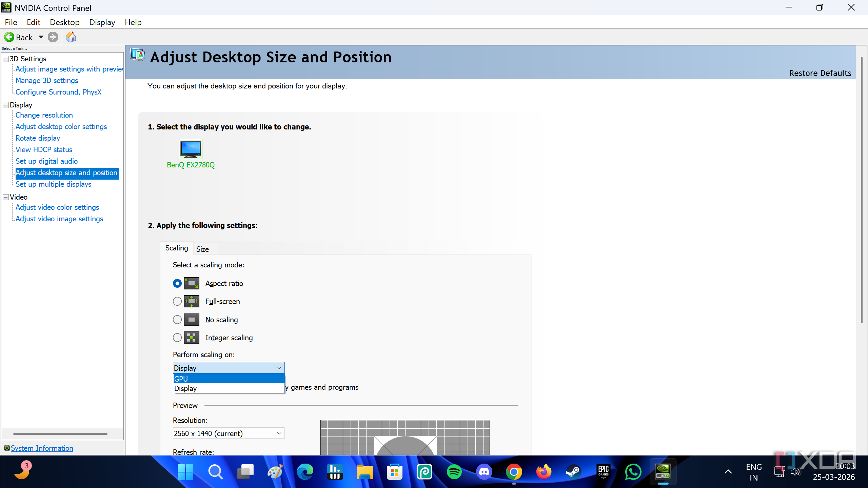
Task: Select the Full-screen radio button
Action: pyautogui.click(x=177, y=301)
